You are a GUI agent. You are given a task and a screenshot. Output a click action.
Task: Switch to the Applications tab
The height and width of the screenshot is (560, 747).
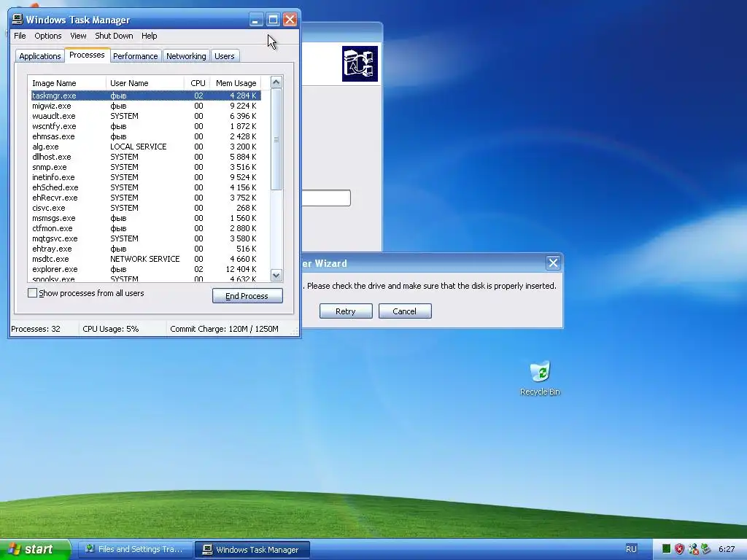tap(40, 55)
